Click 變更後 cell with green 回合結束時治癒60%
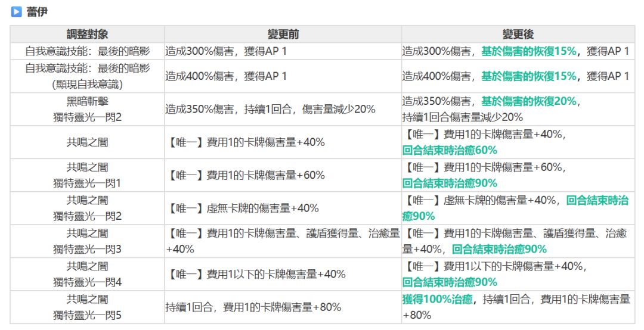The height and width of the screenshot is (330, 644). click(518, 142)
